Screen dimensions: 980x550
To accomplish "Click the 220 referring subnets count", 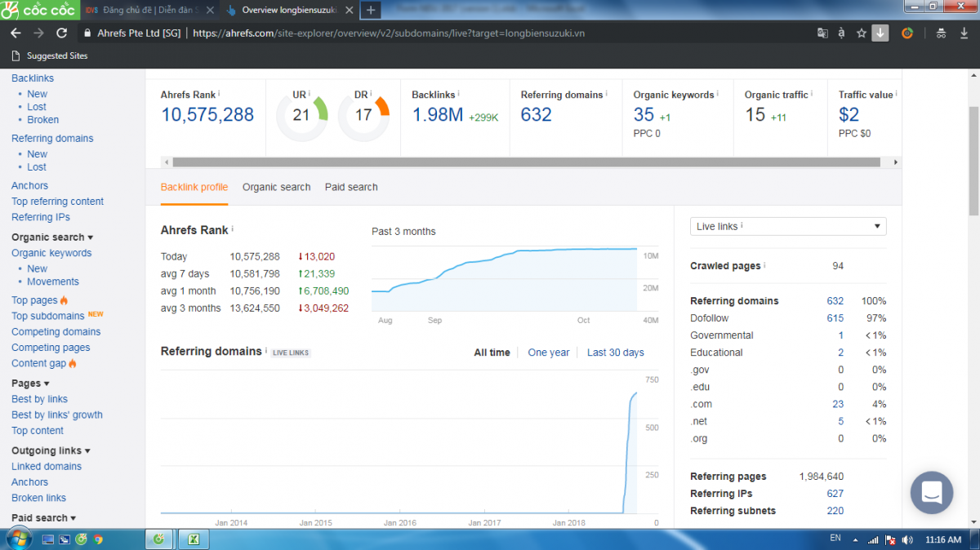I will (835, 511).
